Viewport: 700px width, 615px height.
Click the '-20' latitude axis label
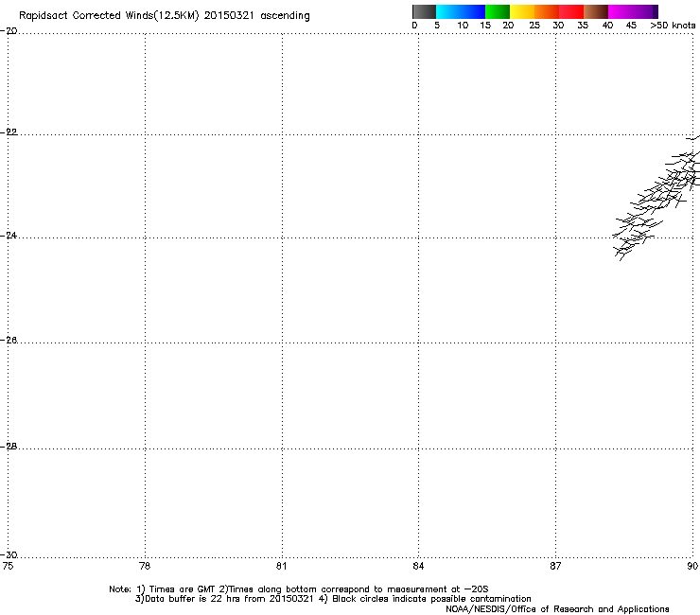(x=9, y=31)
